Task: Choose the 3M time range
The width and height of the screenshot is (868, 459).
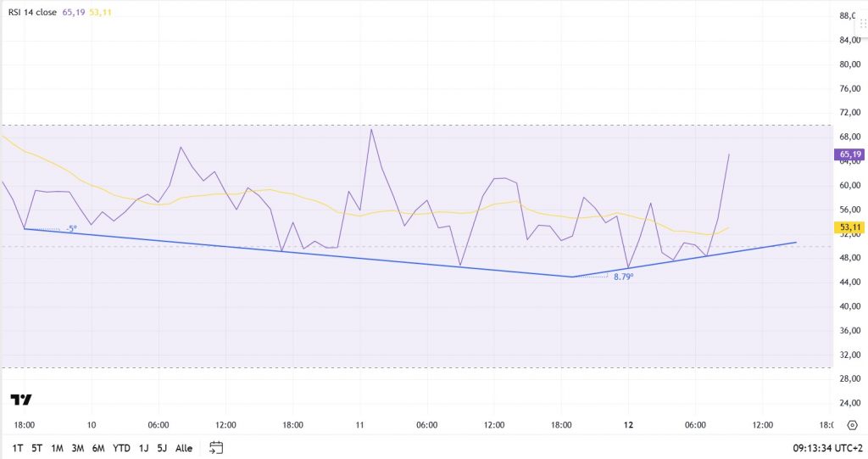Action: pos(78,448)
